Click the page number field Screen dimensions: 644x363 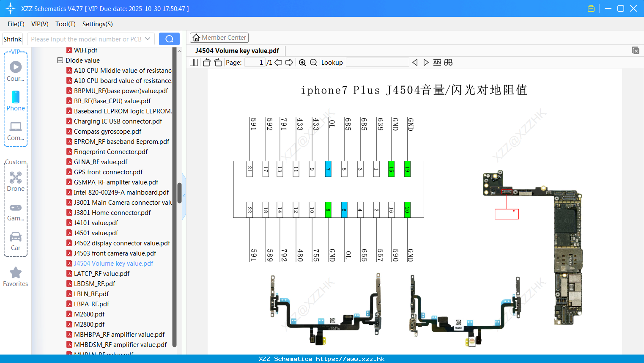point(255,63)
